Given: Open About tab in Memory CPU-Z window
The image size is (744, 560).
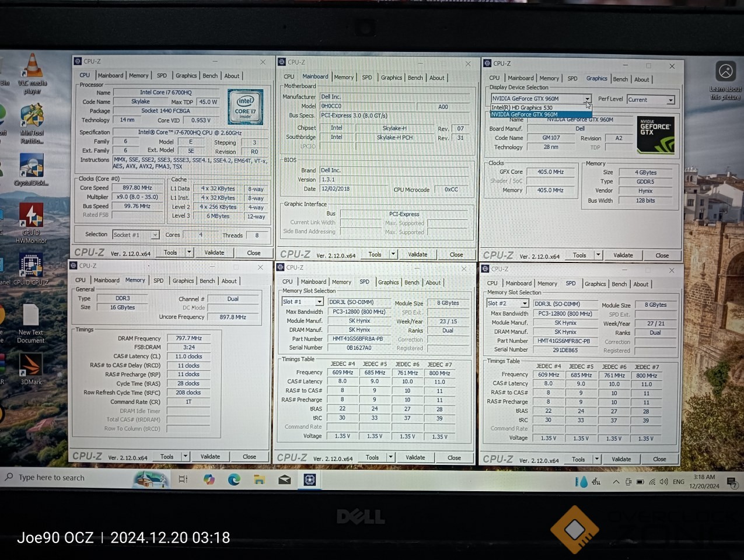Looking at the screenshot, I should (229, 281).
